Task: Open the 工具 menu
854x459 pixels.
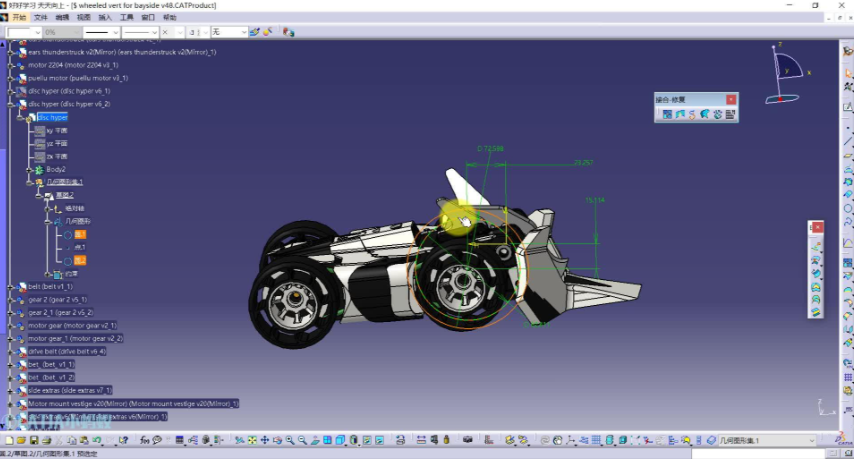Action: click(126, 17)
